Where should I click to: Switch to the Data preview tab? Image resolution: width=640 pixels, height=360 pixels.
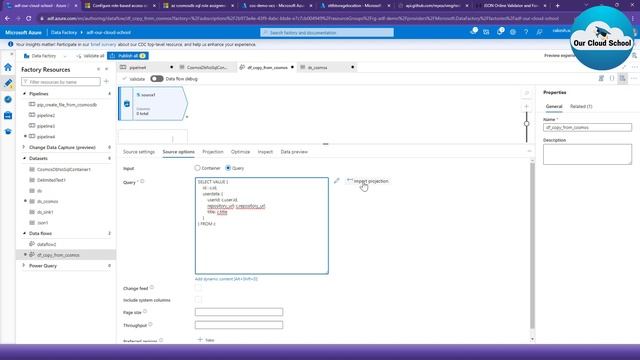pyautogui.click(x=294, y=152)
